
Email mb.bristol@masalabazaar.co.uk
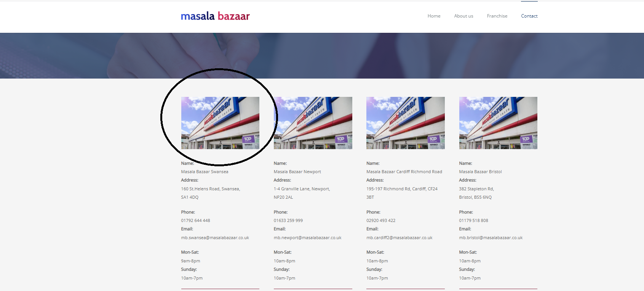pyautogui.click(x=491, y=238)
